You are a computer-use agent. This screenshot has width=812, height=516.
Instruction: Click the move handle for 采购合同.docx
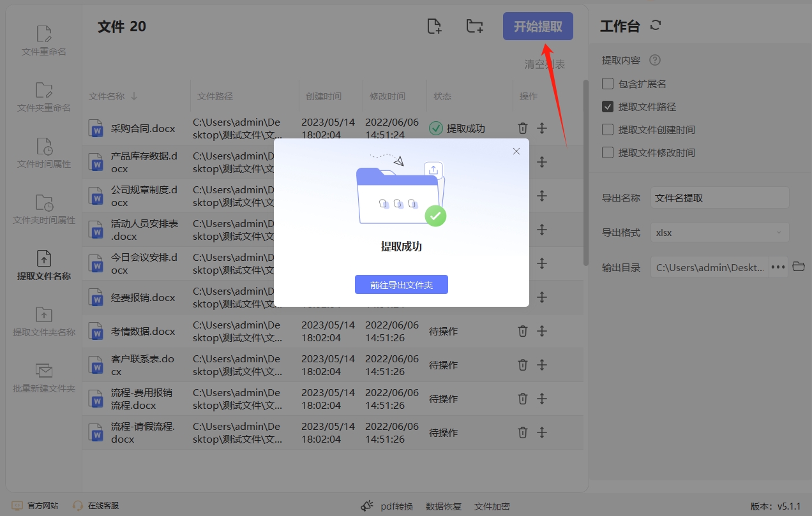coord(542,128)
